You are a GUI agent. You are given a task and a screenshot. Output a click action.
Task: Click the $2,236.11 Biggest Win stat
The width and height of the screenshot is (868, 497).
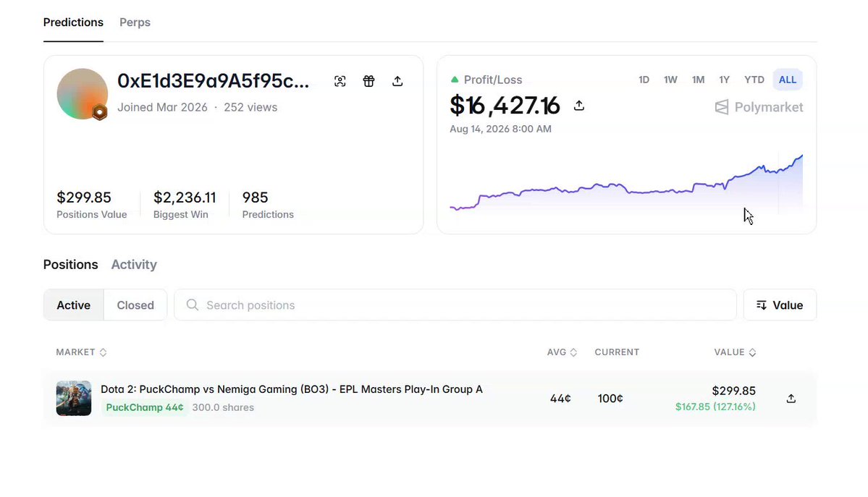pos(185,205)
